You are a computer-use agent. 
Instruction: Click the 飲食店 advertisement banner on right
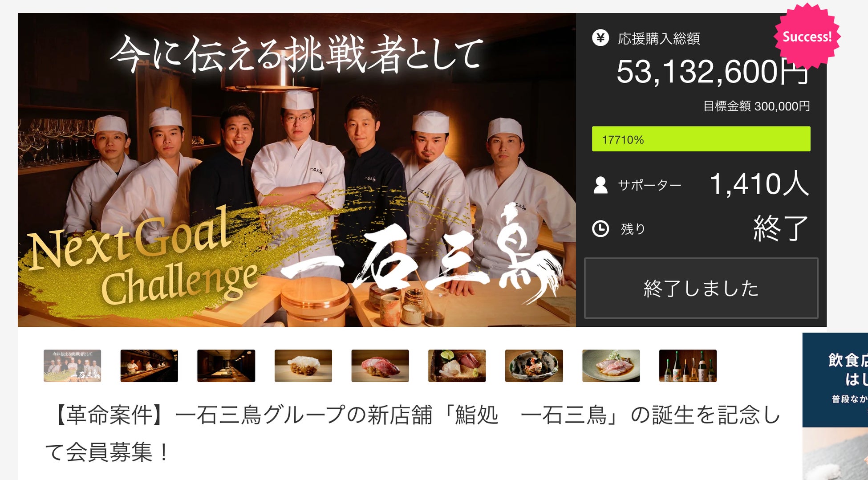pos(835,406)
